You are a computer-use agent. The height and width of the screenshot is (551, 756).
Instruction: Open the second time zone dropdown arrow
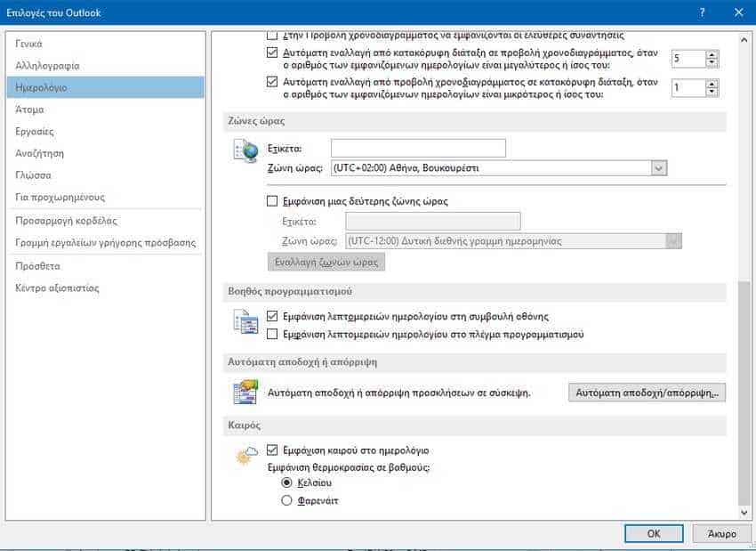pos(673,240)
